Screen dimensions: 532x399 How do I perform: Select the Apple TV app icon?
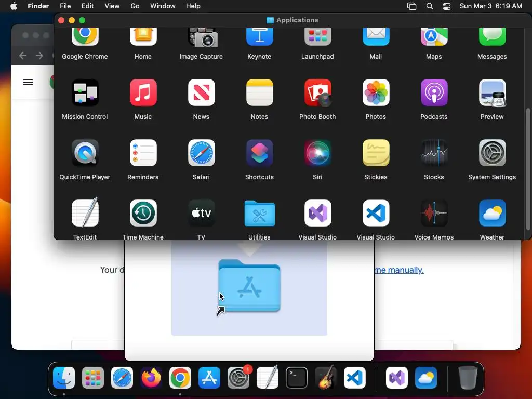point(201,213)
